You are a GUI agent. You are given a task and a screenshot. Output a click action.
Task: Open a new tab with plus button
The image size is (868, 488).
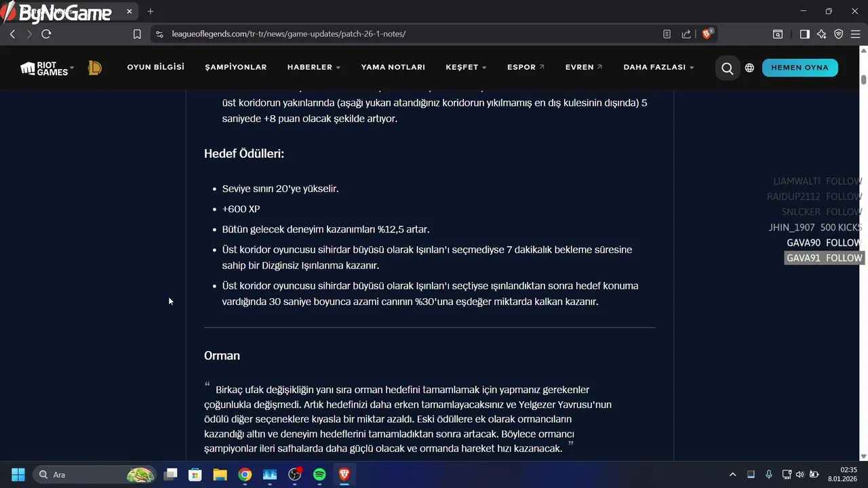tap(151, 12)
